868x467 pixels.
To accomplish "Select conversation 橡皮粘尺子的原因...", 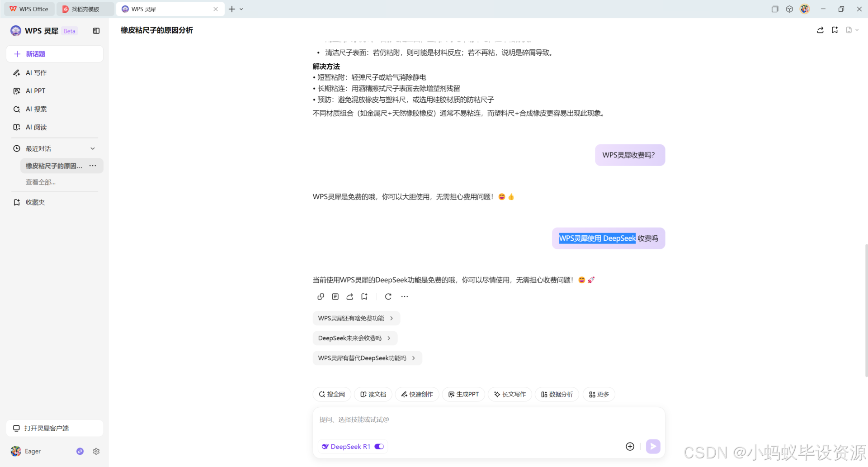I will point(54,166).
